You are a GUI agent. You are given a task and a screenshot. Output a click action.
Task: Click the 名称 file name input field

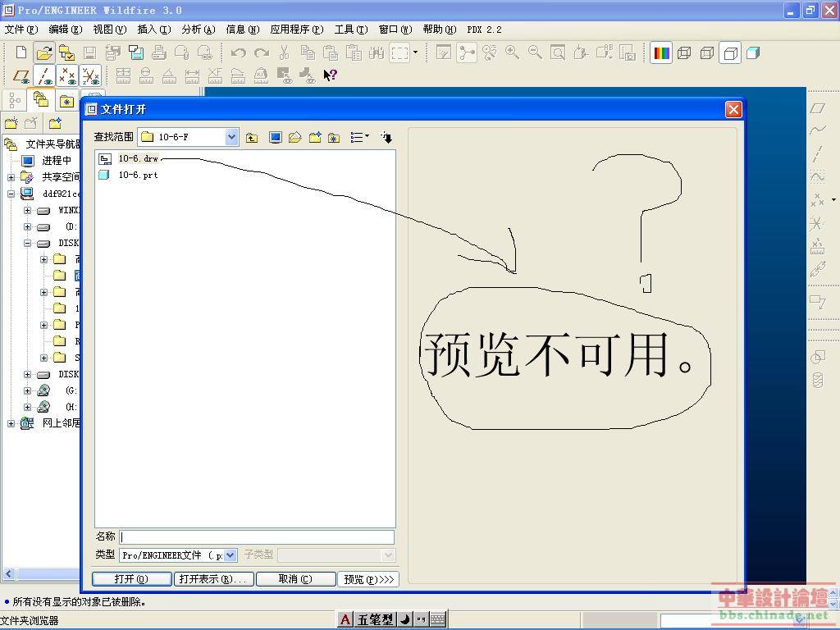[257, 536]
